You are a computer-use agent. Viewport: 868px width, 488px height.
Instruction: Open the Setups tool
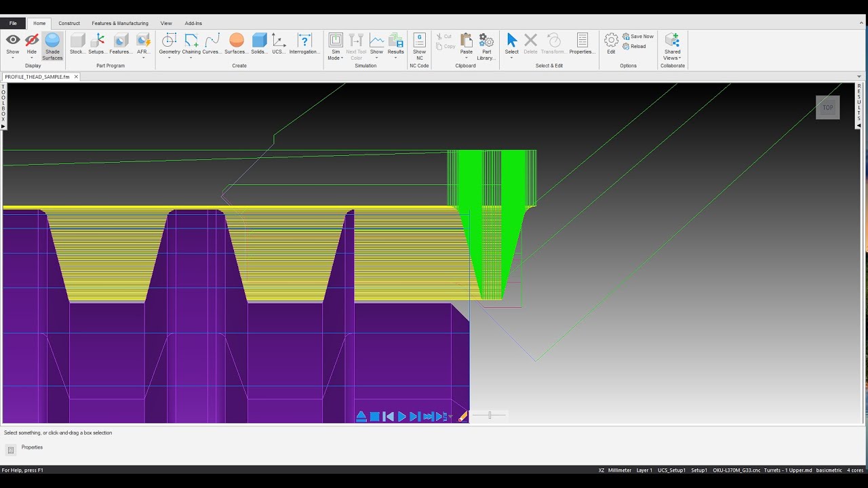(97, 44)
